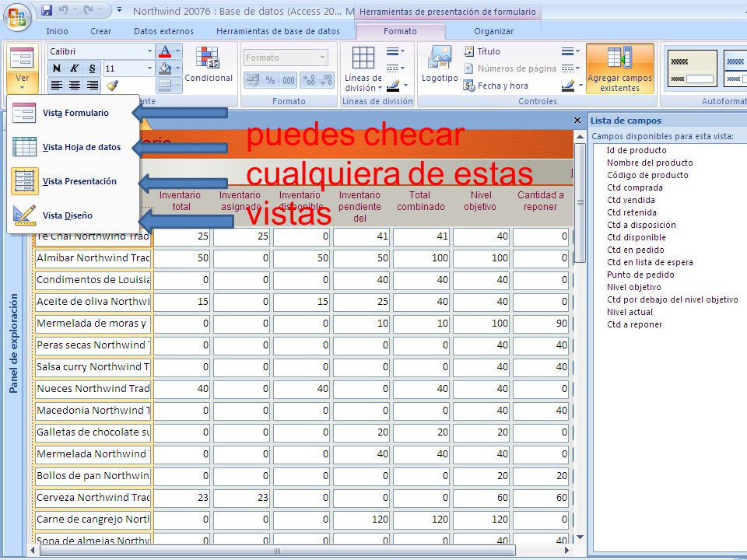Viewport: 747px width, 560px height.
Task: Click the Format Painter brush icon
Action: point(112,86)
